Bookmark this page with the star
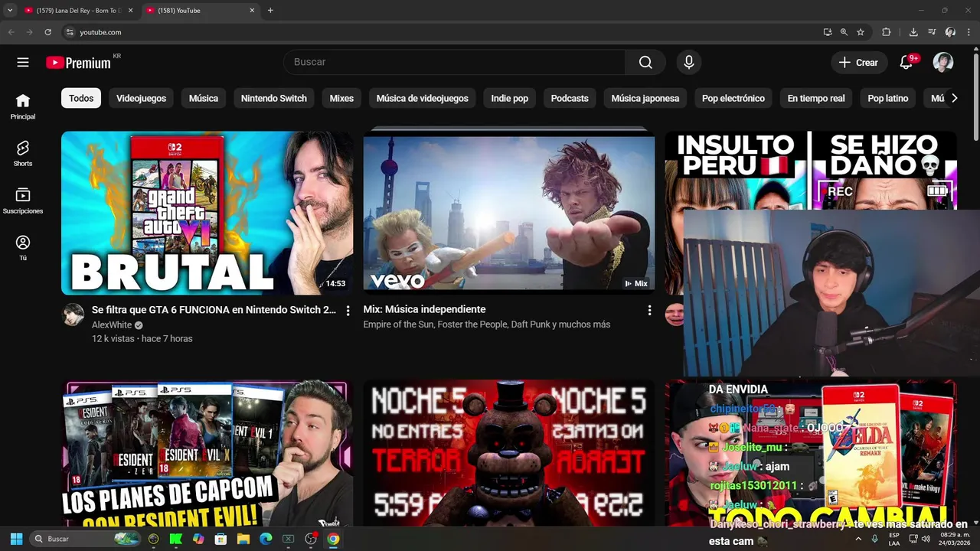980x551 pixels. (861, 32)
